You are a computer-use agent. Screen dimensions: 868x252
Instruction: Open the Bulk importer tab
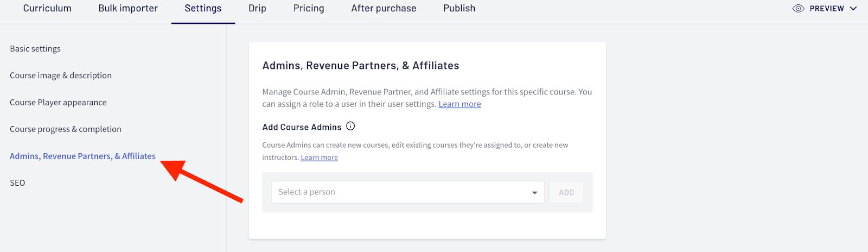(128, 8)
